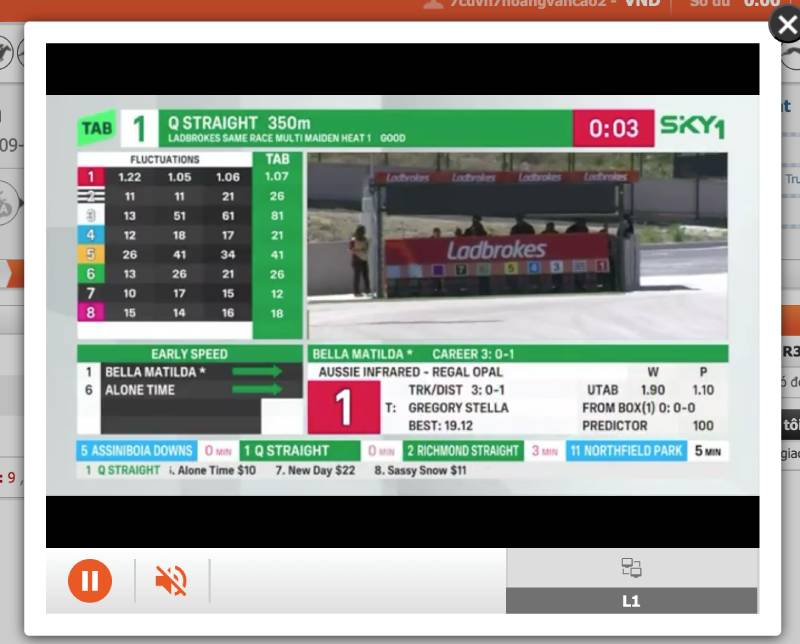Click the green arrow beside Bella Matilda
The width and height of the screenshot is (800, 644).
point(257,372)
